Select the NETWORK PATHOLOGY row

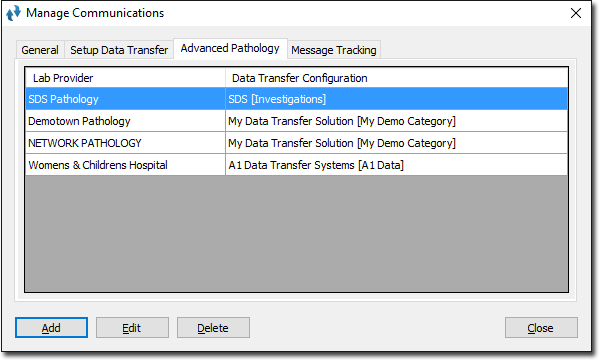click(x=296, y=143)
